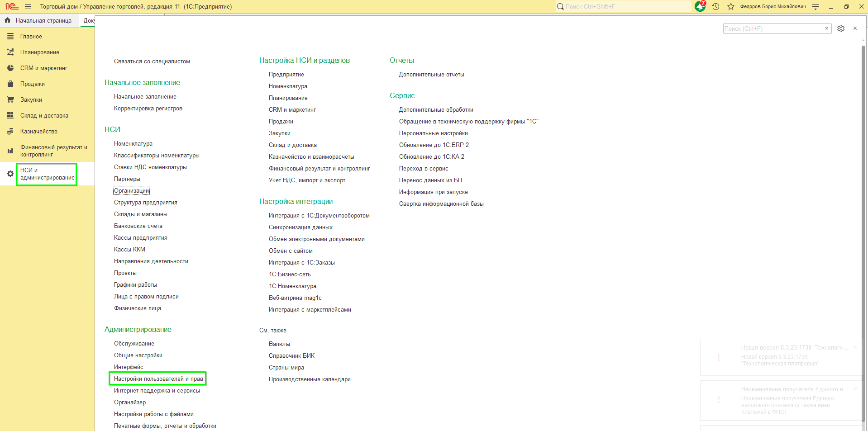Open Персональные настройки
The height and width of the screenshot is (431, 868).
coord(434,133)
